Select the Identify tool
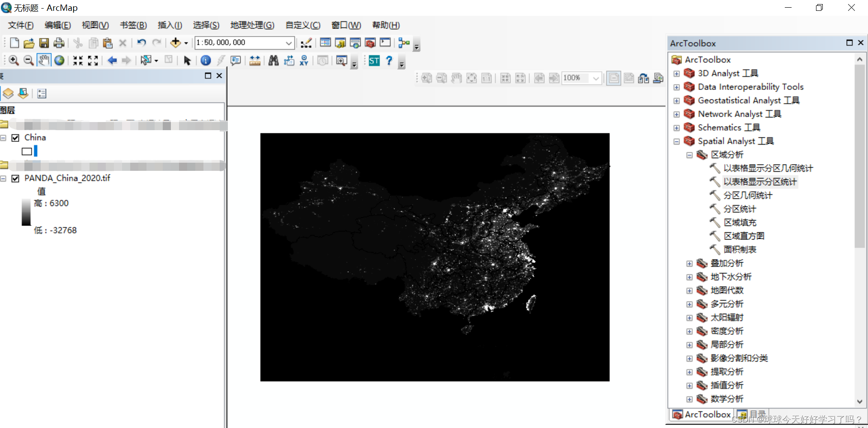The width and height of the screenshot is (868, 428). (x=206, y=61)
